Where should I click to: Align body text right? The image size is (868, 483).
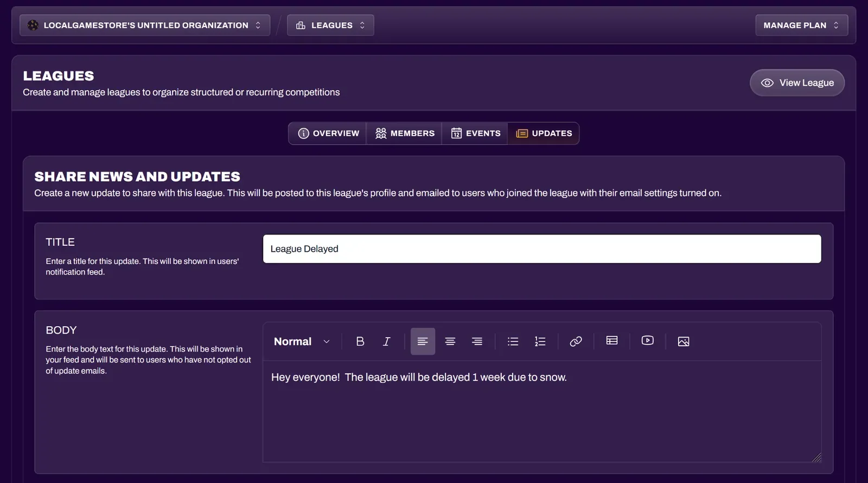click(477, 341)
